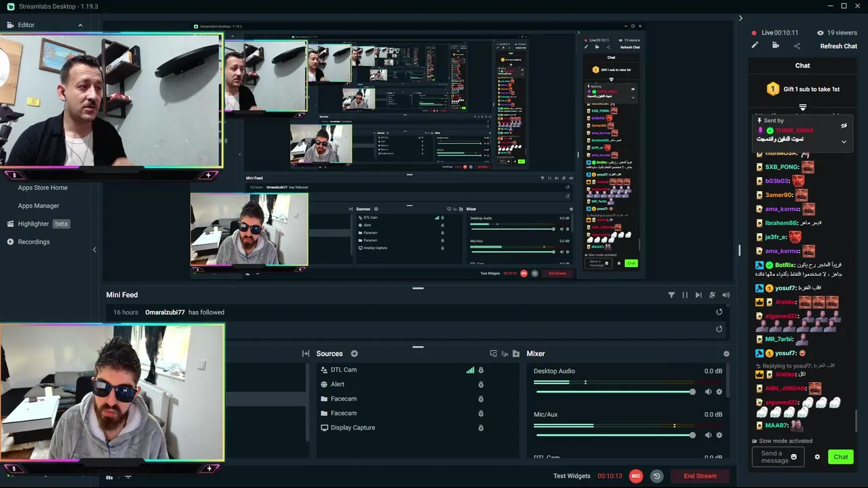Toggle lock on Alert source
This screenshot has height=488, width=868.
click(x=481, y=384)
